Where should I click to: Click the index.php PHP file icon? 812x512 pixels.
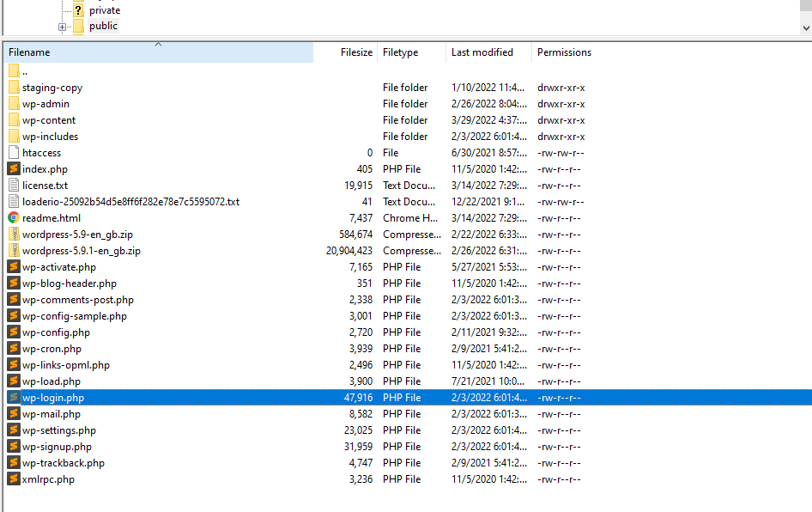[15, 168]
